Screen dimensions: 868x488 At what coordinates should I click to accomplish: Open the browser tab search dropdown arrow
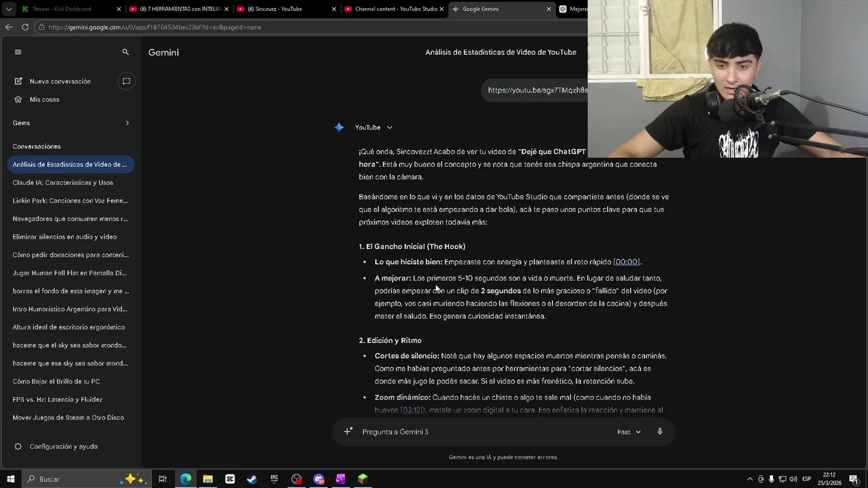[8, 9]
